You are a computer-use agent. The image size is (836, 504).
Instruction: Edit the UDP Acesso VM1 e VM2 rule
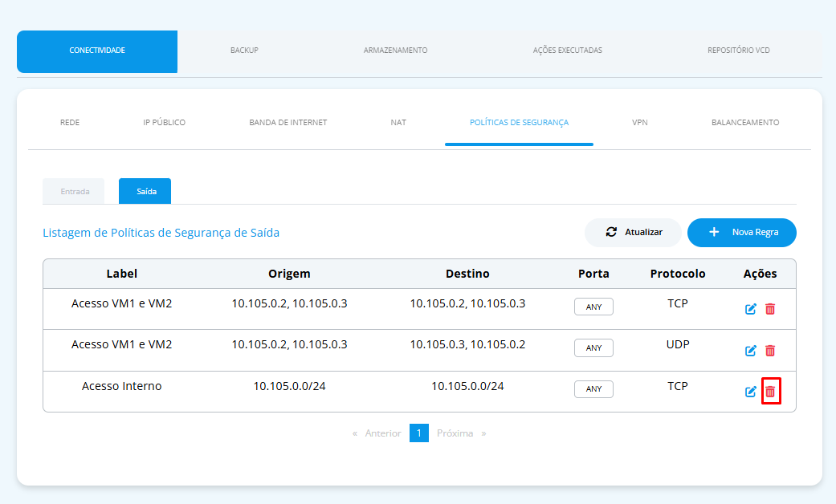pyautogui.click(x=751, y=351)
